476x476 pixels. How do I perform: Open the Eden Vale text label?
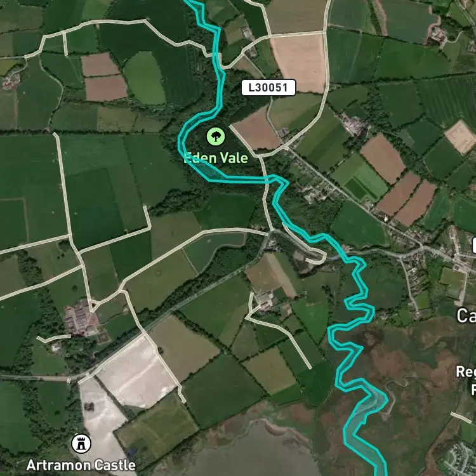[216, 158]
